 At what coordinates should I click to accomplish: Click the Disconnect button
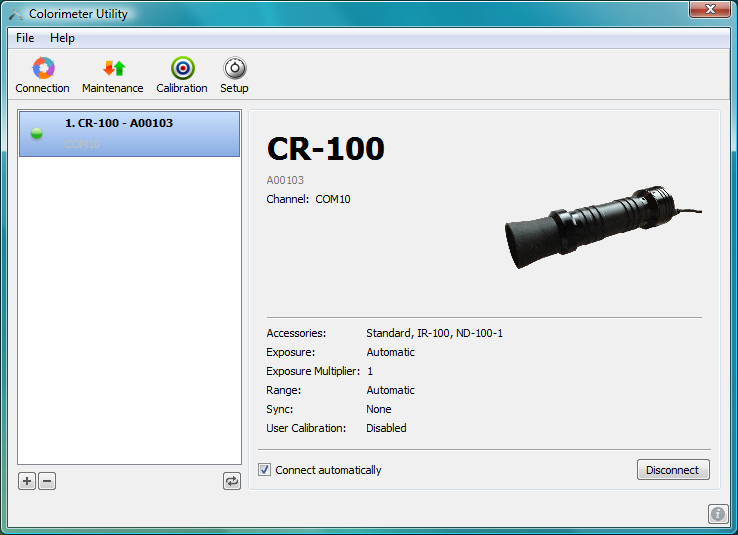click(673, 470)
